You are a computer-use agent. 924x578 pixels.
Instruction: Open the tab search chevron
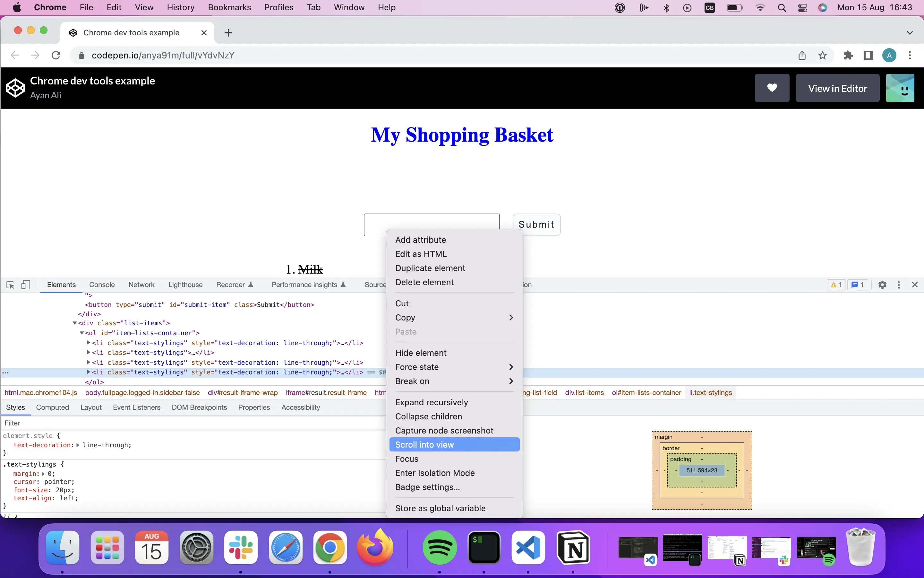[910, 33]
